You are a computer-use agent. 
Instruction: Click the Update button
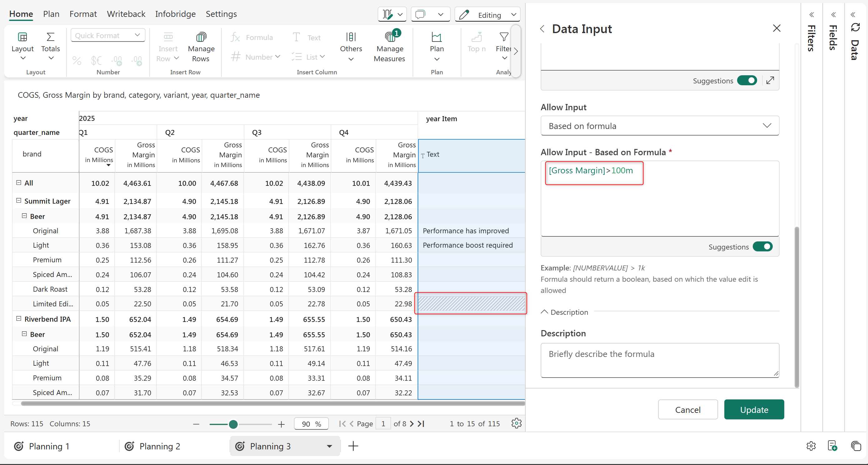click(754, 410)
